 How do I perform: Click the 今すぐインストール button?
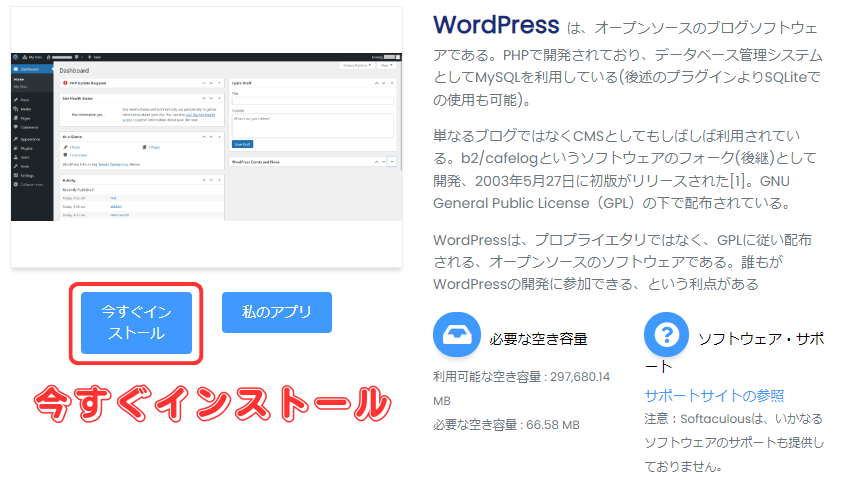(137, 323)
